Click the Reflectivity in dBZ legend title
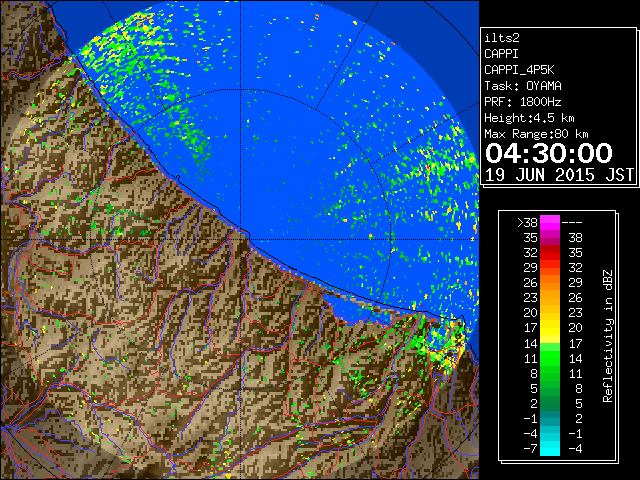 pos(608,336)
